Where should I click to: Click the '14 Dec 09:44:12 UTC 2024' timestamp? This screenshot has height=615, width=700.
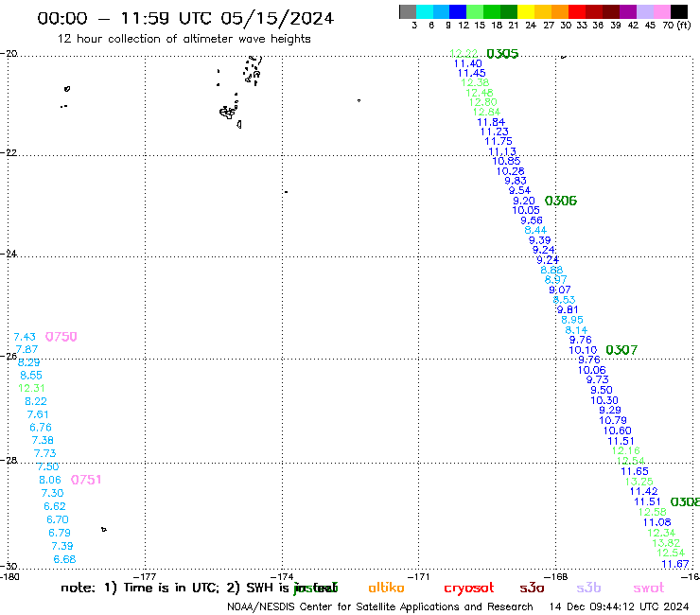tap(619, 606)
